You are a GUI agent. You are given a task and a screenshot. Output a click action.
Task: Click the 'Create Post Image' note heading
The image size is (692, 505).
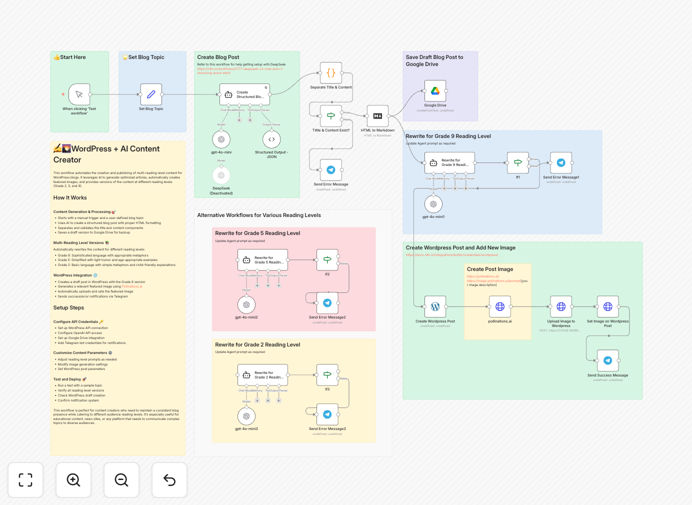pyautogui.click(x=490, y=269)
